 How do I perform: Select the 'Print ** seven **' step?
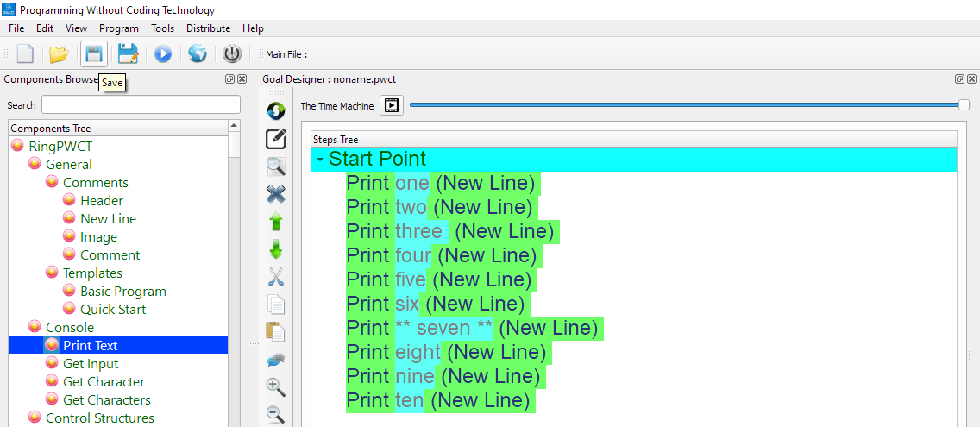click(471, 328)
